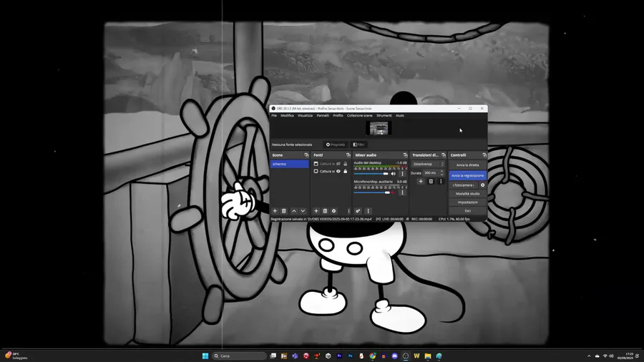Viewport: 644px width, 362px height.
Task: Undock the Transizioni di scena panel
Action: click(x=444, y=155)
